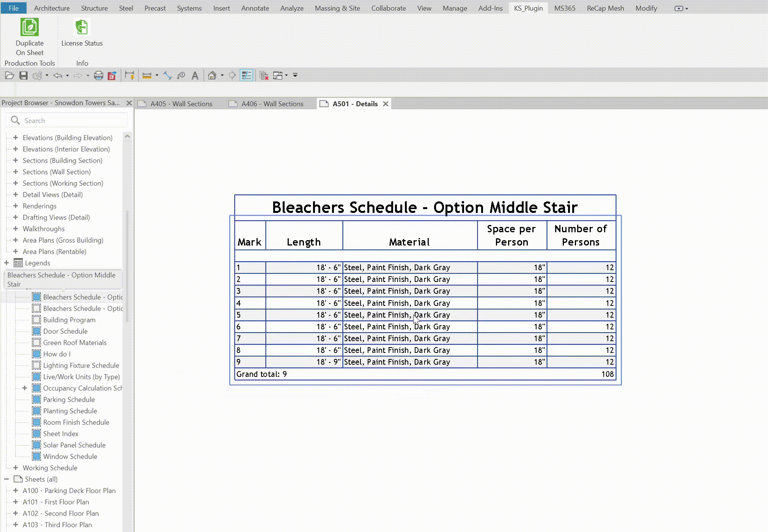
Task: Select the Measure ruler tool icon
Action: point(147,76)
